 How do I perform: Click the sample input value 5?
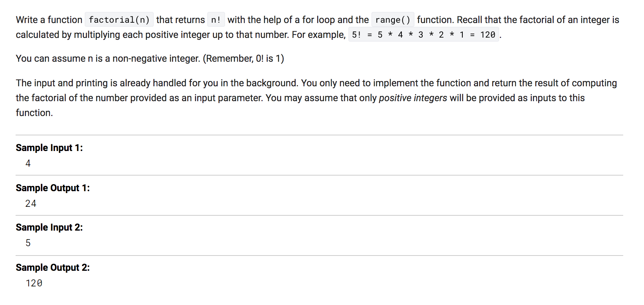[x=28, y=243]
